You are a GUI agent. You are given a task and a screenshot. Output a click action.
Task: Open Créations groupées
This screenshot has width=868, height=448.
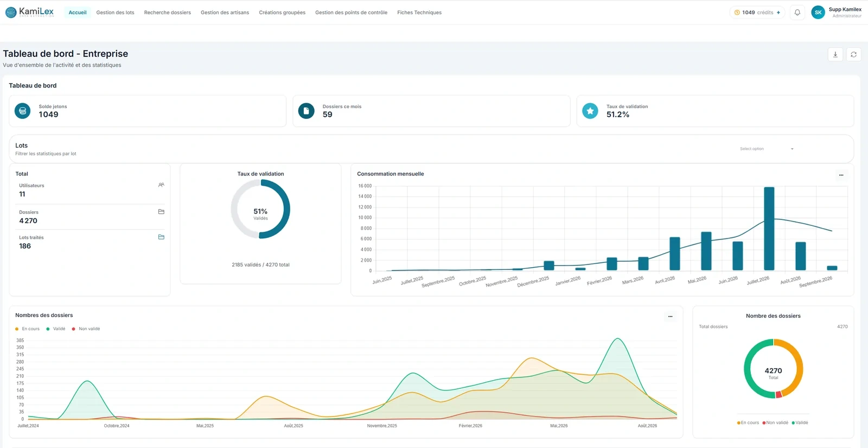coord(282,12)
